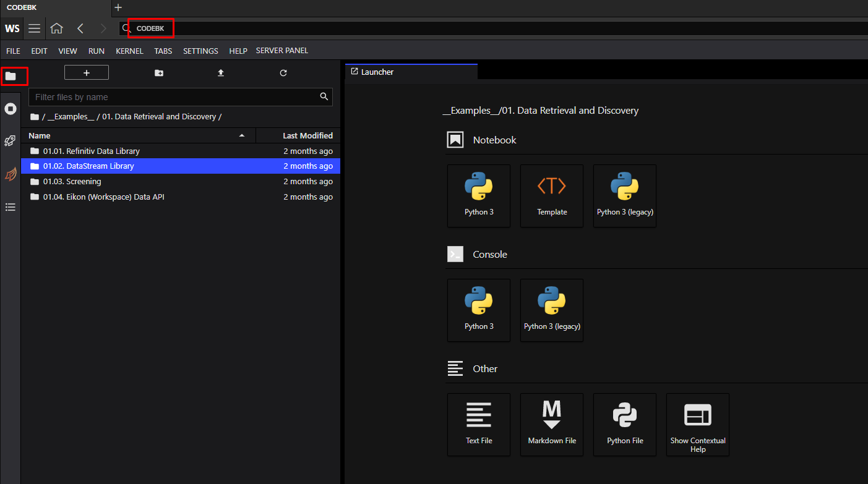868x484 pixels.
Task: Open the RUN menu
Action: point(97,51)
